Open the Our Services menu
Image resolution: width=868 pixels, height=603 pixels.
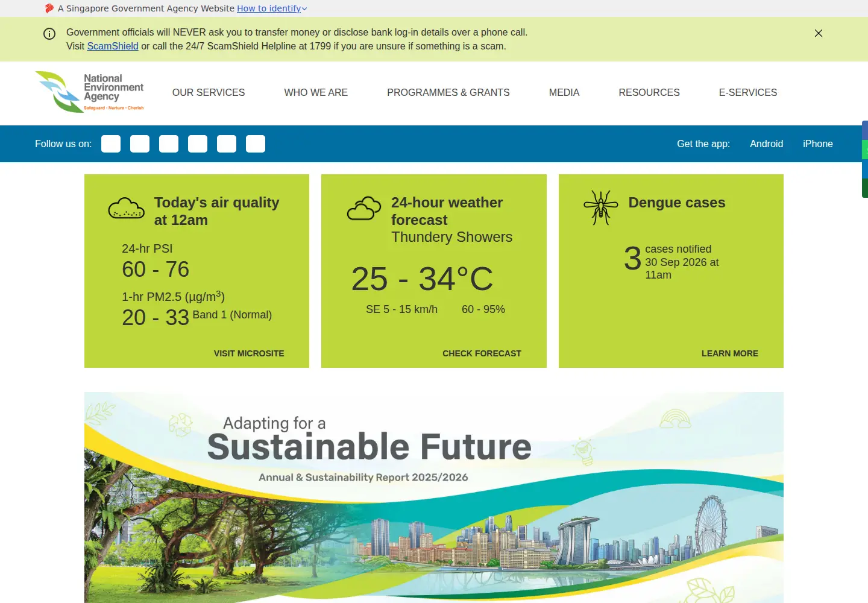[x=209, y=92]
